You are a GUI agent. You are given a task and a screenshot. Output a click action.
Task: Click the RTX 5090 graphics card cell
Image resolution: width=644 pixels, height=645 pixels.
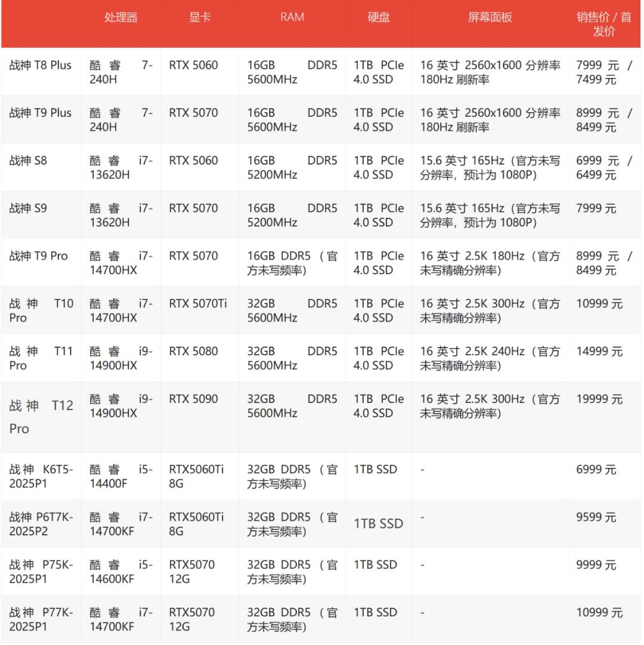tap(194, 399)
